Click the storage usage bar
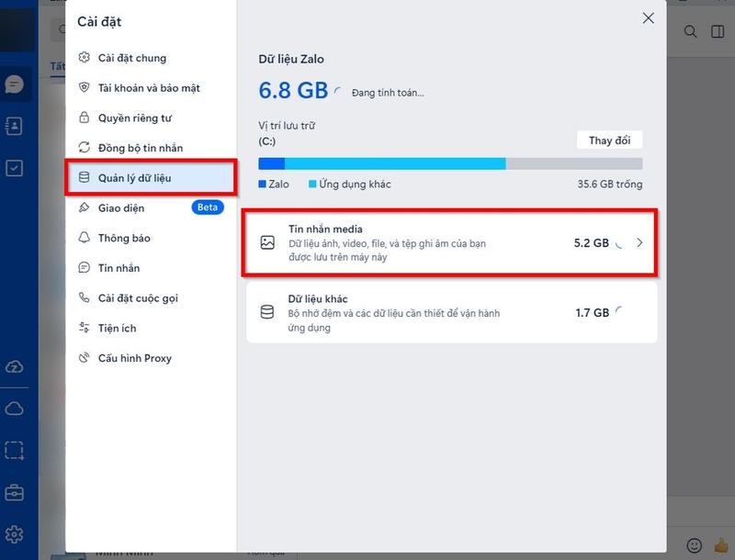The width and height of the screenshot is (735, 560). click(x=450, y=163)
